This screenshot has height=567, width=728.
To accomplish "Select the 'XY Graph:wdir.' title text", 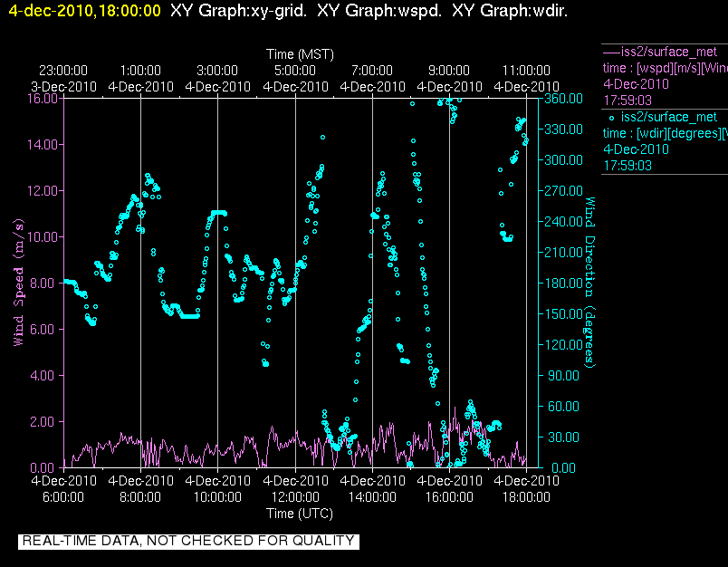I will [510, 11].
